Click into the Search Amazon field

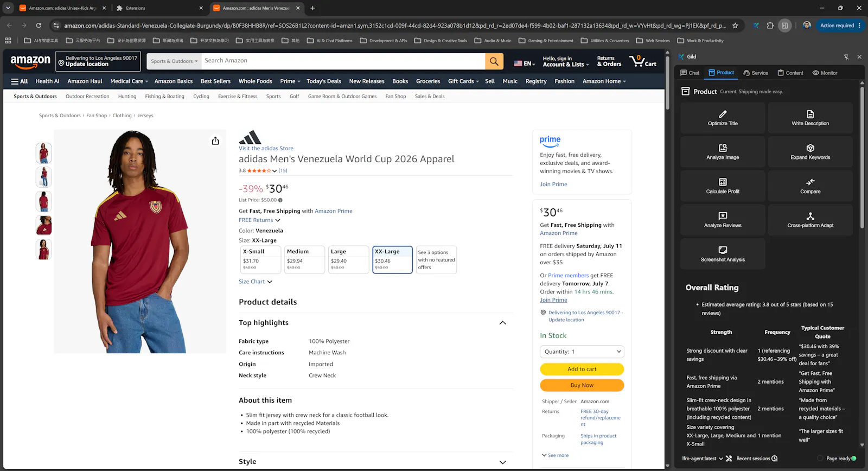tap(343, 61)
